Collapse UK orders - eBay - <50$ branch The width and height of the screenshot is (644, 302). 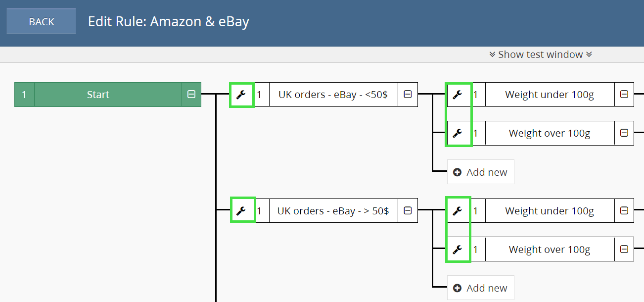point(408,95)
